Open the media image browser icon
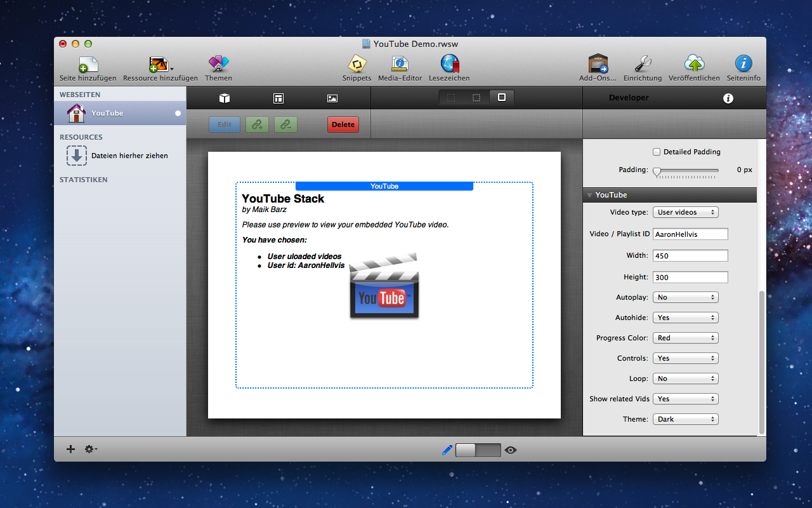The image size is (812, 508). pos(332,98)
